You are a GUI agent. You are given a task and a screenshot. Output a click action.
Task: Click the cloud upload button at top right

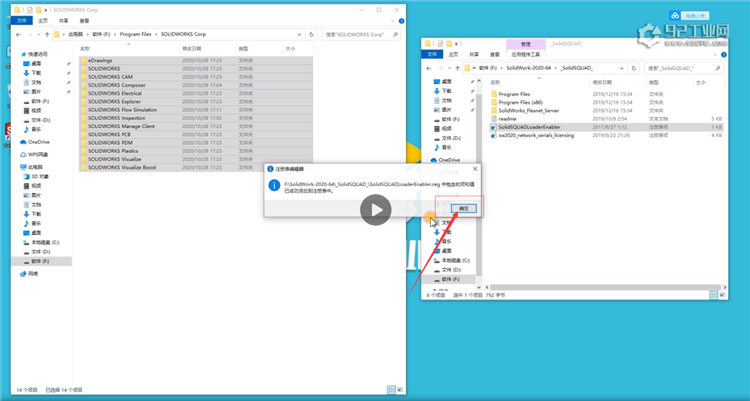[x=689, y=15]
